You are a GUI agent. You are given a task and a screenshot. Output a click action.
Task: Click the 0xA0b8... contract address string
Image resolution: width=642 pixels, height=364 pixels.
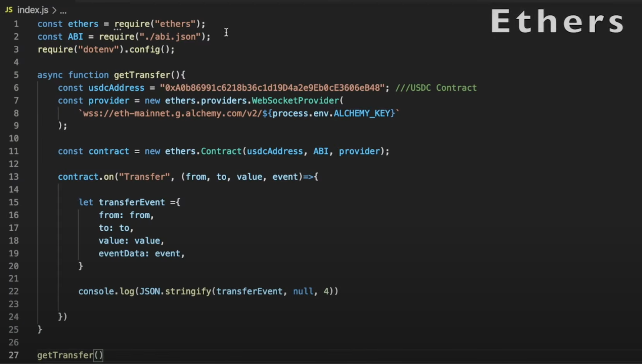(272, 88)
